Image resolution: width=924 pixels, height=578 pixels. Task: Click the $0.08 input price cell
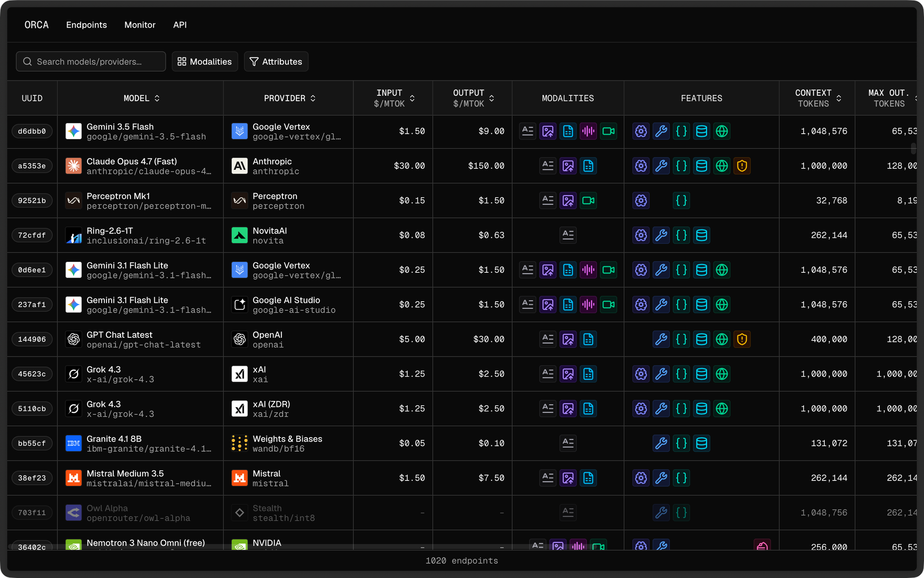coord(412,235)
